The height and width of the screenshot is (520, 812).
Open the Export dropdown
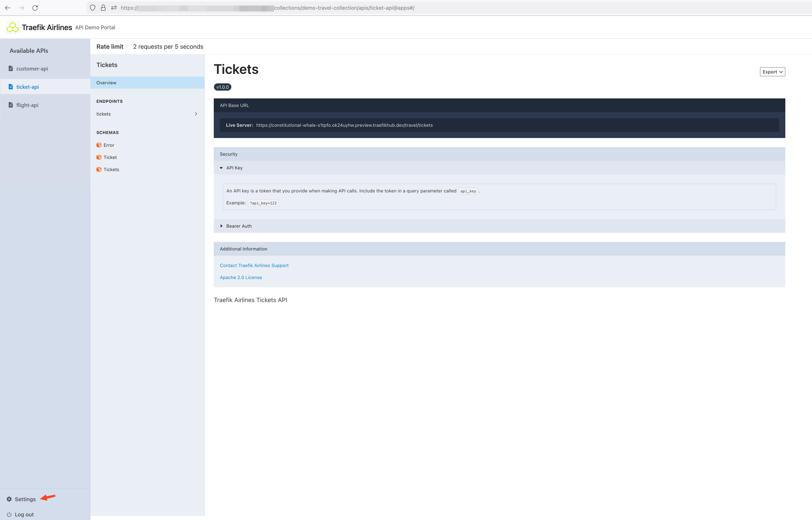(772, 72)
